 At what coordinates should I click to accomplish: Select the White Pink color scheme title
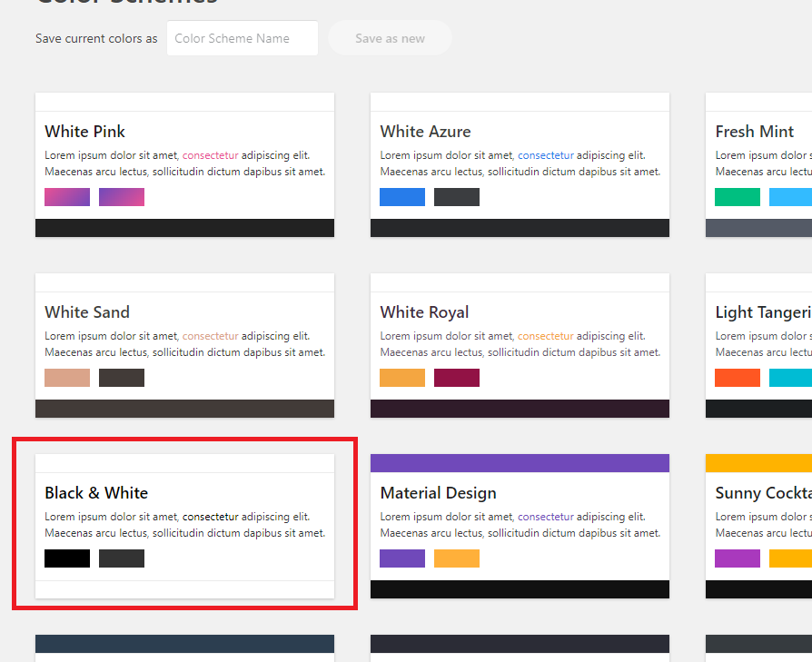point(85,132)
